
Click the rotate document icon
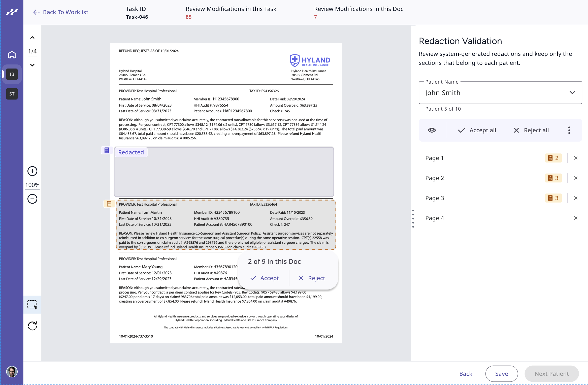[x=32, y=326]
